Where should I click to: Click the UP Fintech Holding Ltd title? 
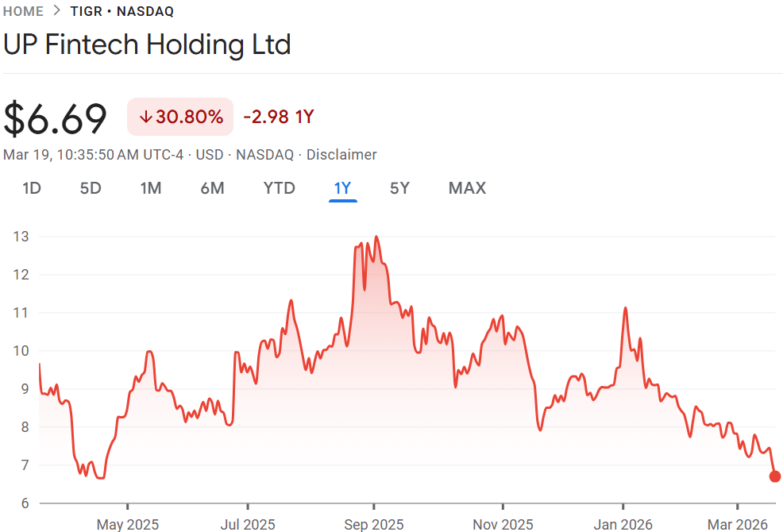tap(147, 44)
